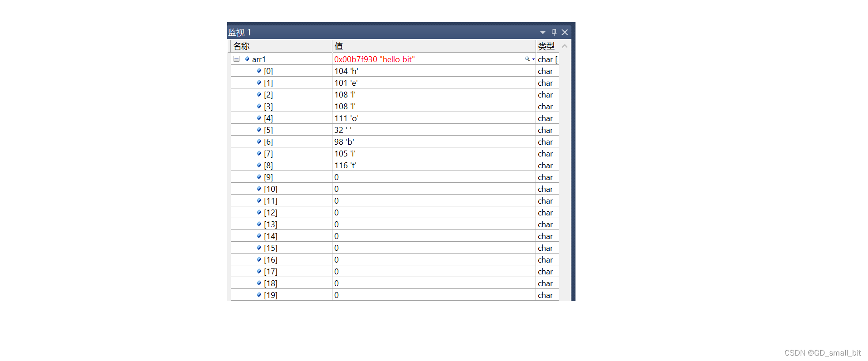Click the value 104 'h'
868x361 pixels.
[346, 71]
